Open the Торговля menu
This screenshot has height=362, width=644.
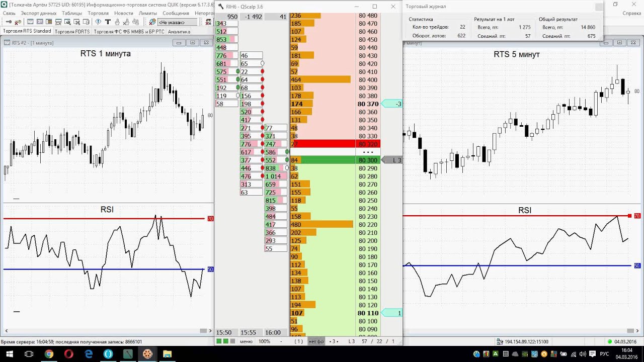(98, 13)
